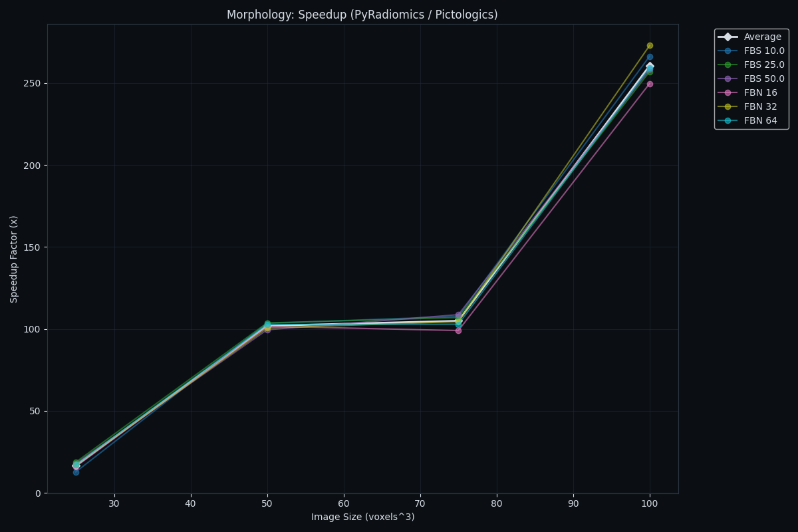Select the yellow FBN 32 data point at size 100

tap(650, 45)
